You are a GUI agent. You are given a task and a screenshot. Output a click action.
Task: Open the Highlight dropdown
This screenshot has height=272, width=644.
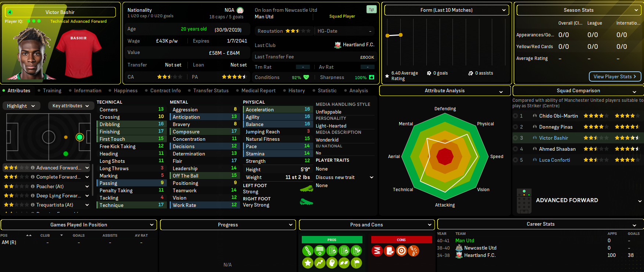pos(21,106)
